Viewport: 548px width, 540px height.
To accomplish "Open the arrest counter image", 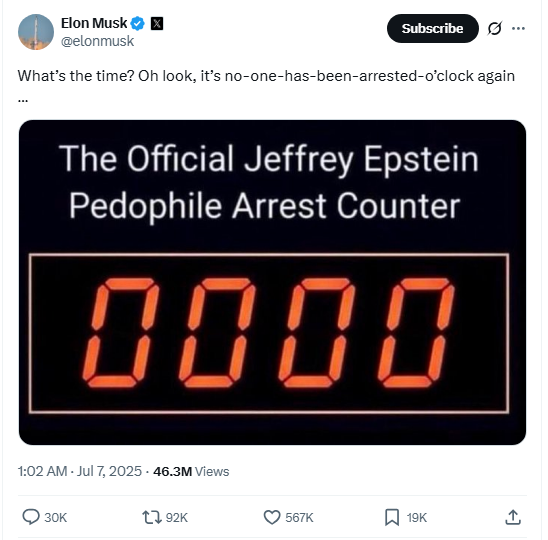I will pyautogui.click(x=272, y=282).
